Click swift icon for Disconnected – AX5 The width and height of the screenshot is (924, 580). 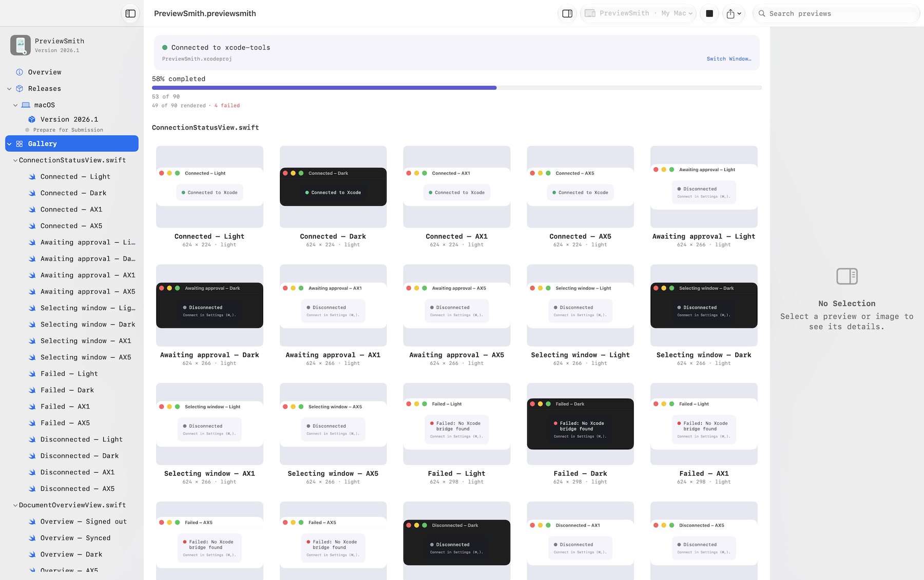coord(32,489)
